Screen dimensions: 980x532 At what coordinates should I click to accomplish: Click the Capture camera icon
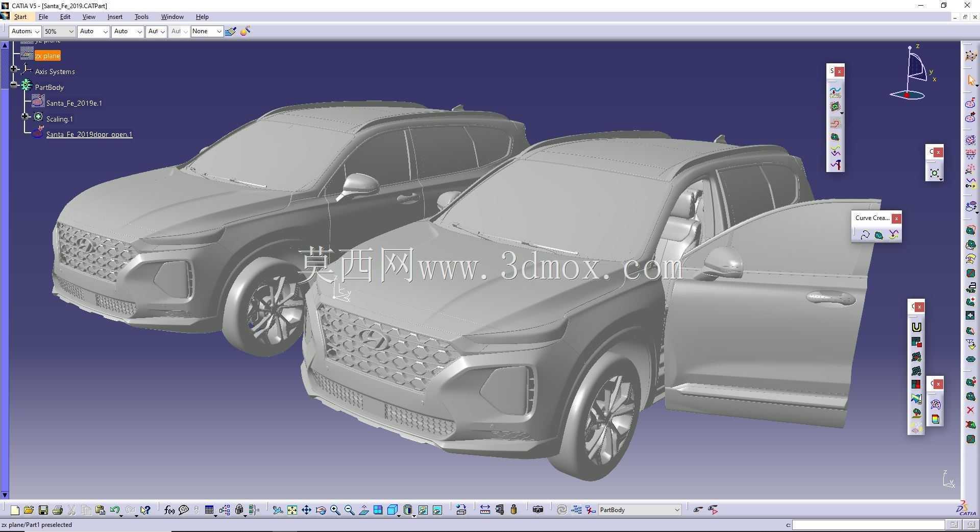(x=538, y=510)
